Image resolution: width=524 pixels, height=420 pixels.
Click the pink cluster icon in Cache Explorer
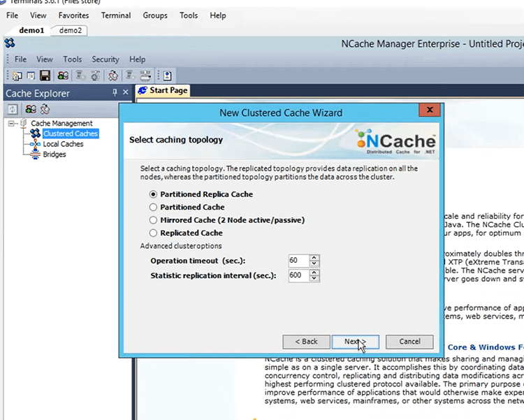point(45,109)
